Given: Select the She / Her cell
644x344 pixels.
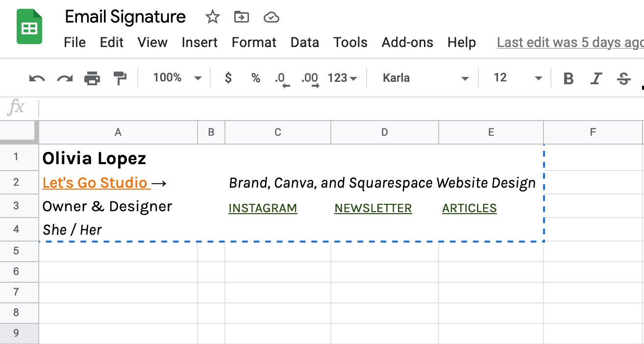Looking at the screenshot, I should tap(118, 229).
